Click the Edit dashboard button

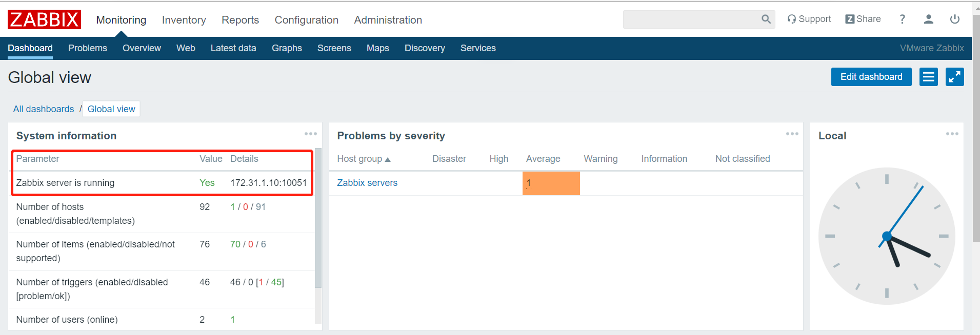click(871, 77)
